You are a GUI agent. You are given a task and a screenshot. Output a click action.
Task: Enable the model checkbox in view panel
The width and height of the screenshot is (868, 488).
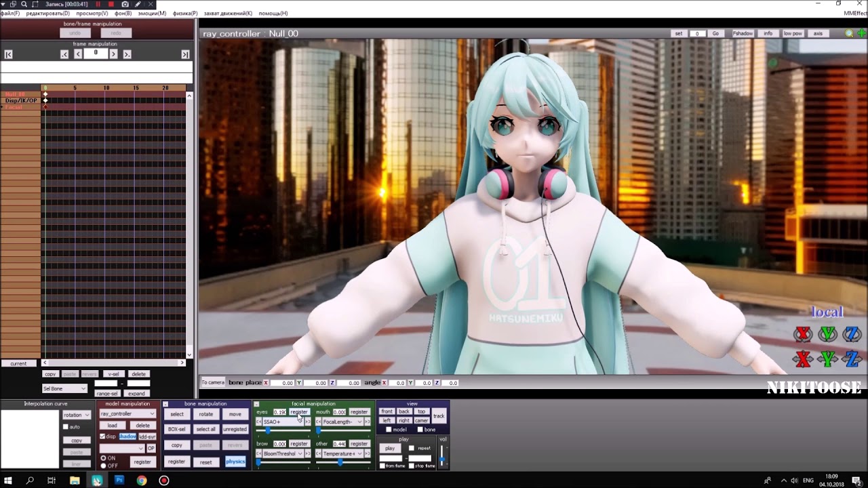click(389, 430)
